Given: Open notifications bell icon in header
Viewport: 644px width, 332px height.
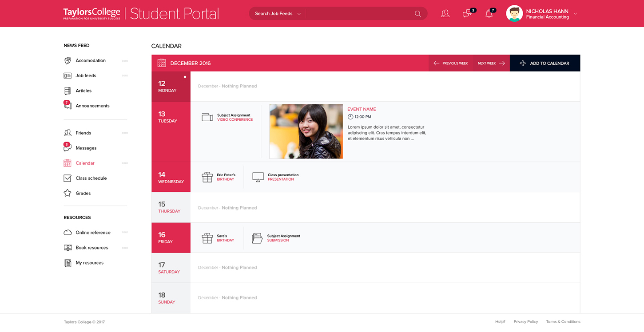Looking at the screenshot, I should 489,14.
